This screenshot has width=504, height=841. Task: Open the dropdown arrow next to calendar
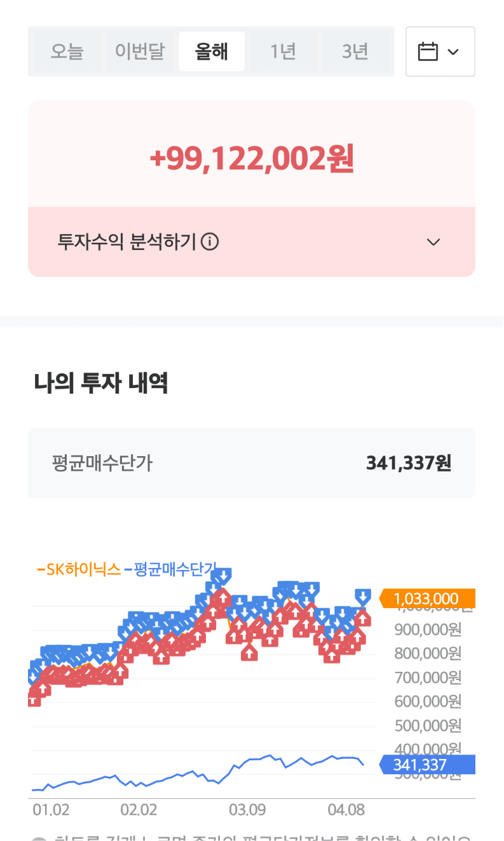(453, 52)
